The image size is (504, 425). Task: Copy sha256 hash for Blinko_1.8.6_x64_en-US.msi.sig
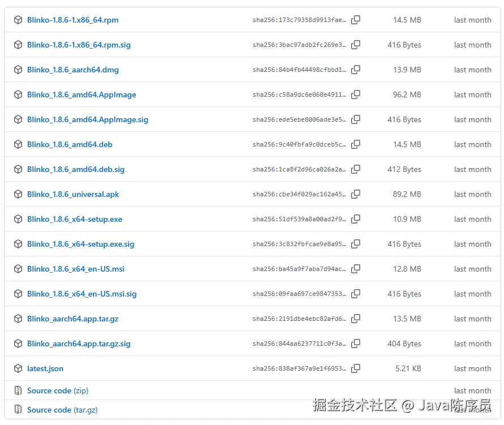[356, 294]
